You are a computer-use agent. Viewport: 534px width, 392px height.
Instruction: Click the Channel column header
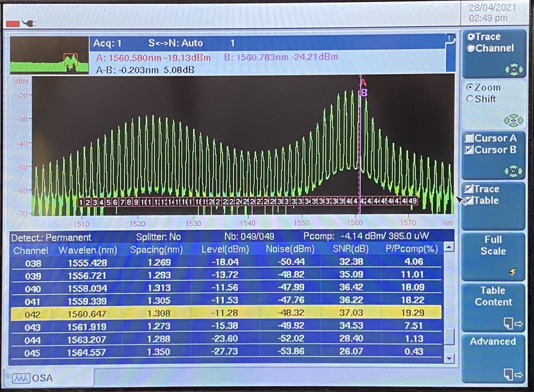click(x=30, y=251)
